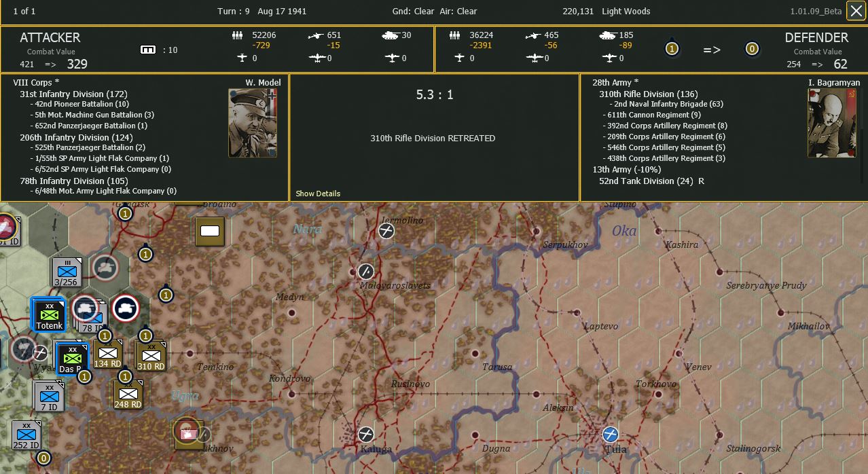The height and width of the screenshot is (474, 868).
Task: Close the combat report window
Action: pyautogui.click(x=855, y=11)
